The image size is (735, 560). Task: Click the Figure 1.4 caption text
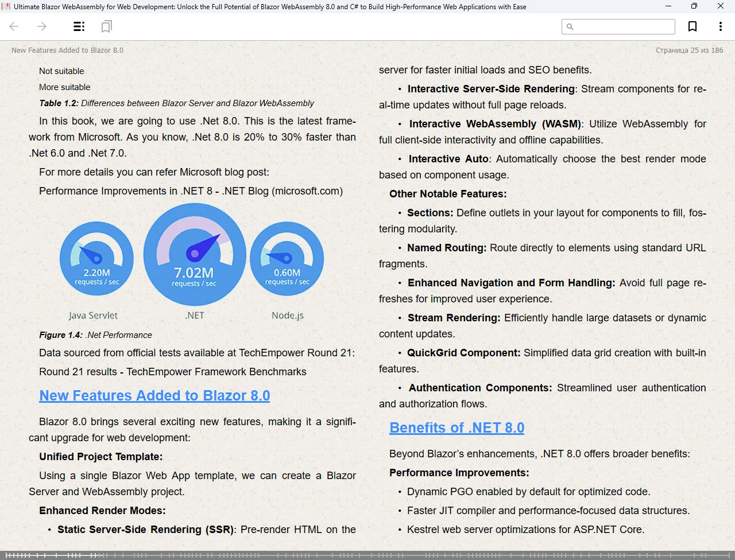tap(95, 335)
